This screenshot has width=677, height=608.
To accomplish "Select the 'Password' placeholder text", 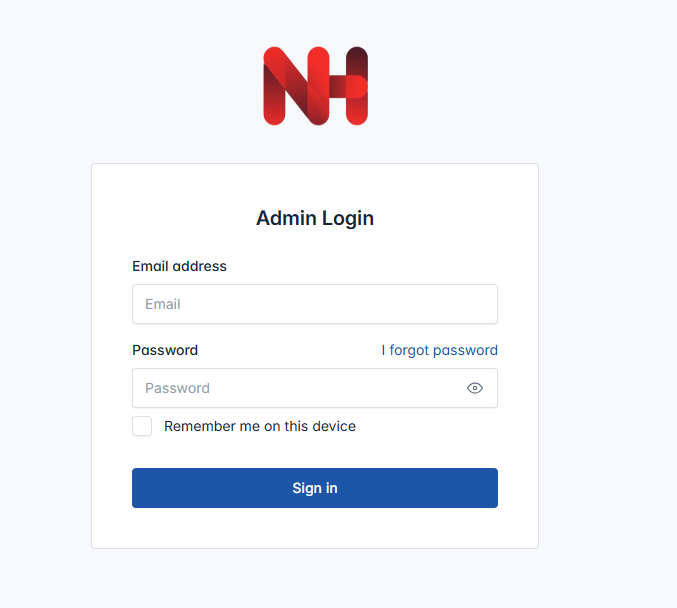I will [x=177, y=388].
